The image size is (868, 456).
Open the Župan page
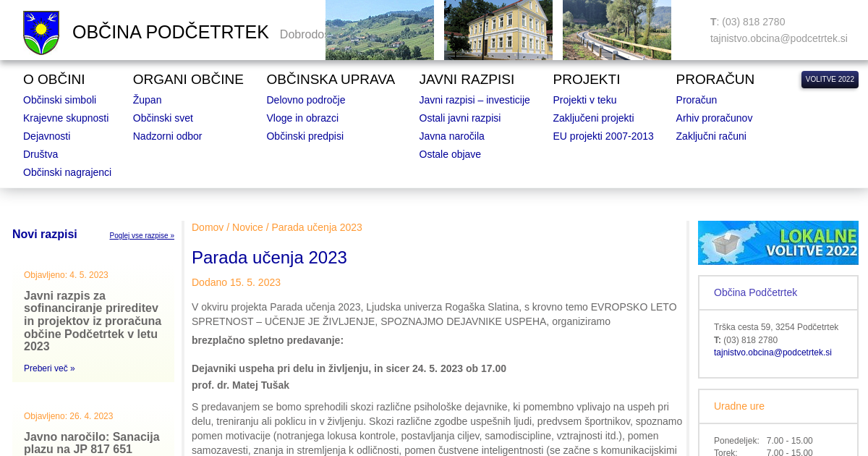click(147, 100)
